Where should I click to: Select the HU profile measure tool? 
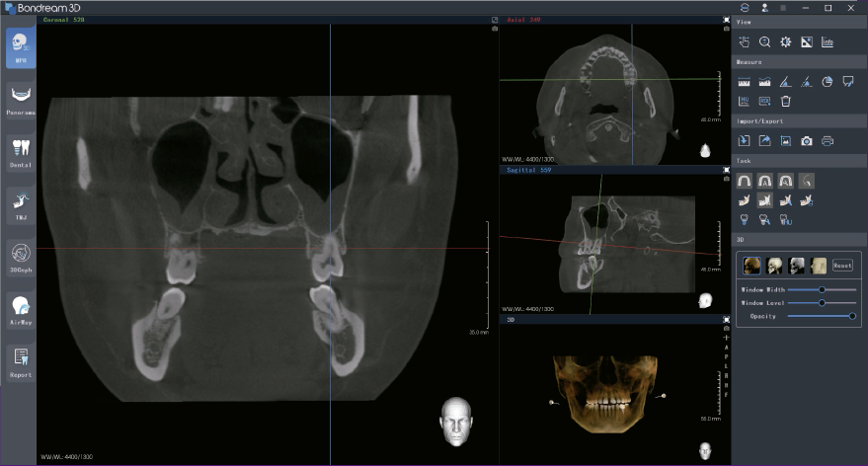(x=744, y=102)
